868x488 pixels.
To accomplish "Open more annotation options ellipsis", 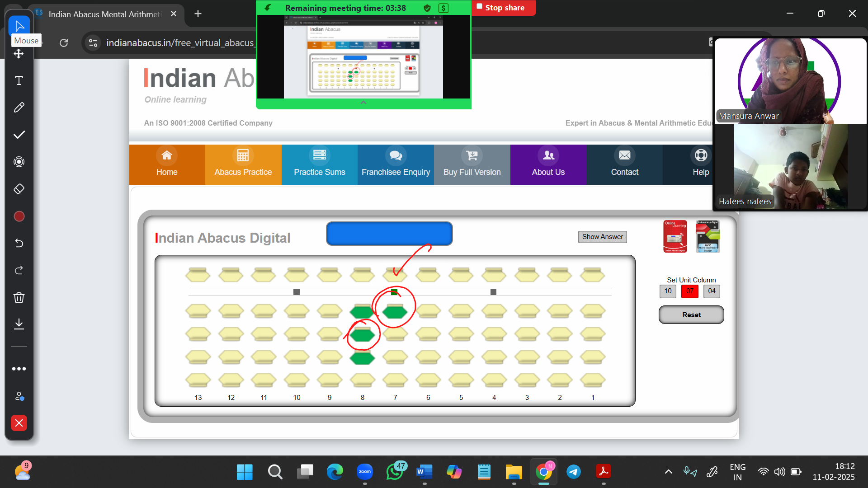I will (x=19, y=369).
